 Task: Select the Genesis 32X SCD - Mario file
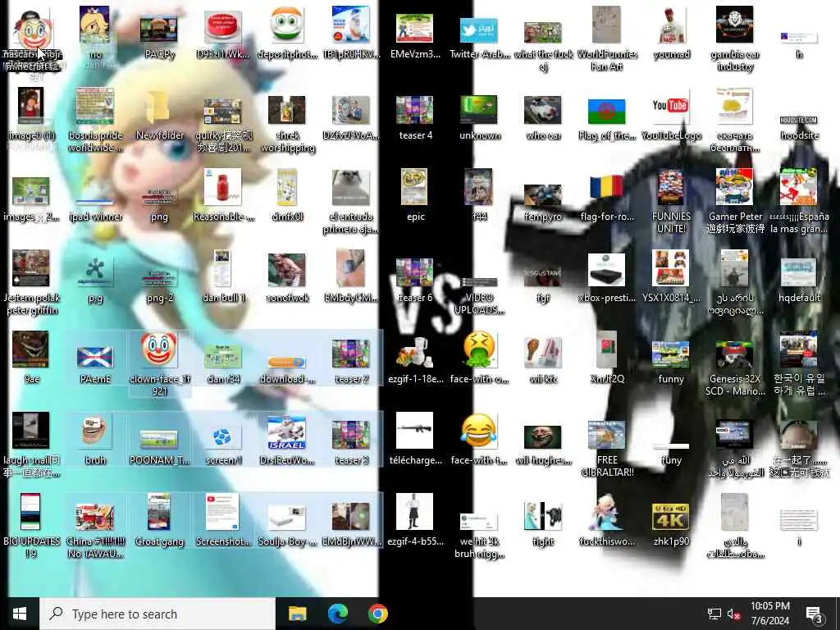734,368
